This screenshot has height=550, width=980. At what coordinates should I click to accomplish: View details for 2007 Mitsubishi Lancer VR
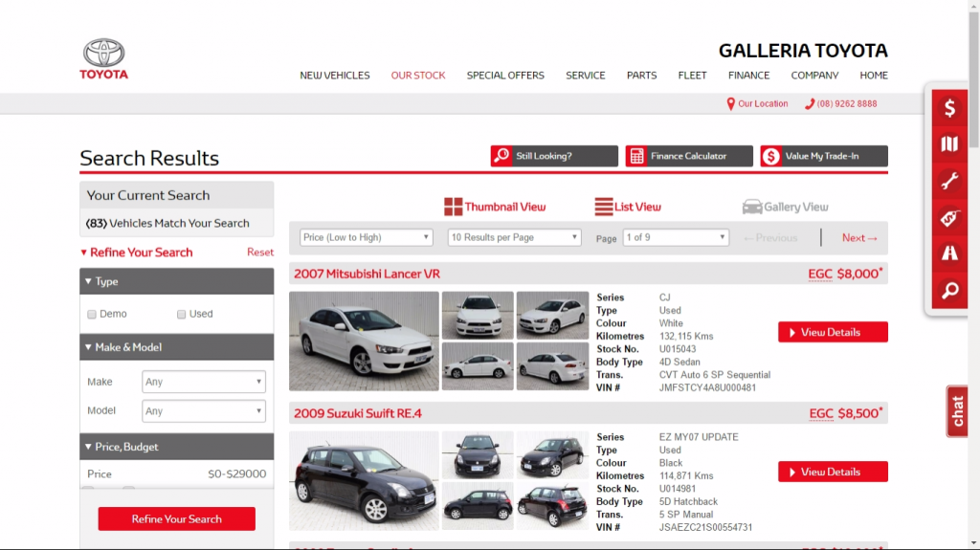click(x=833, y=332)
